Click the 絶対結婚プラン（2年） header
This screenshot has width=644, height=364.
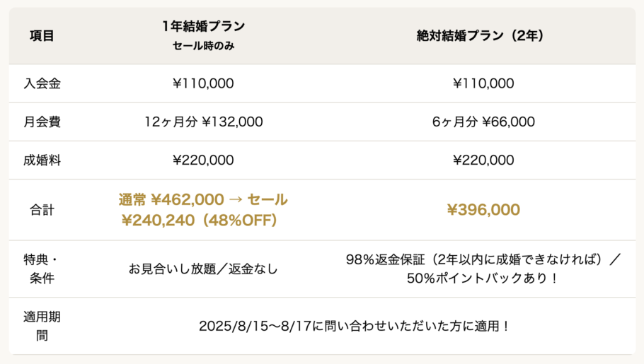click(480, 36)
